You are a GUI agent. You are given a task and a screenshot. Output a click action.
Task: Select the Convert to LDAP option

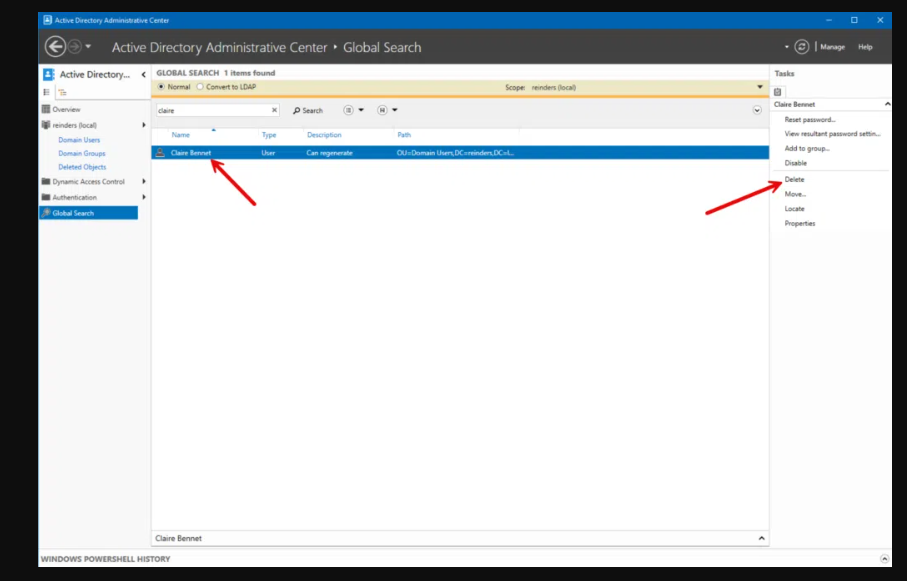199,87
